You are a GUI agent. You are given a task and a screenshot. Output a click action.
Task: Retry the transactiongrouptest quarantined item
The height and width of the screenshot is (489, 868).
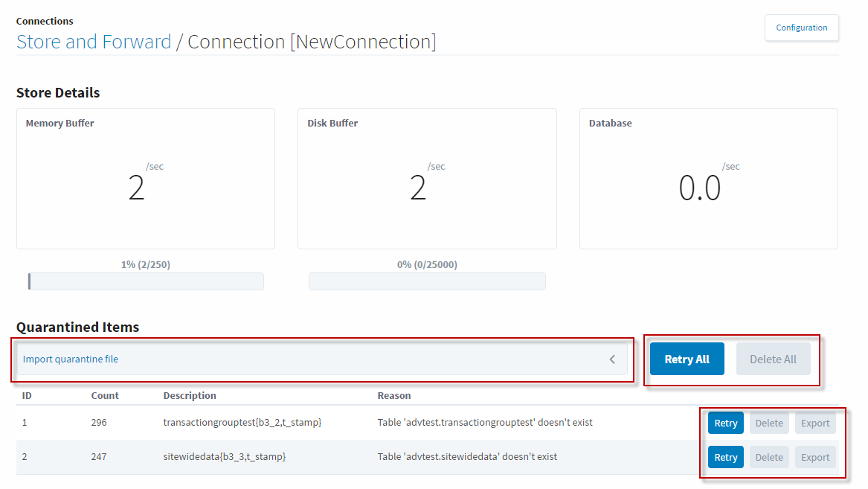pos(725,423)
